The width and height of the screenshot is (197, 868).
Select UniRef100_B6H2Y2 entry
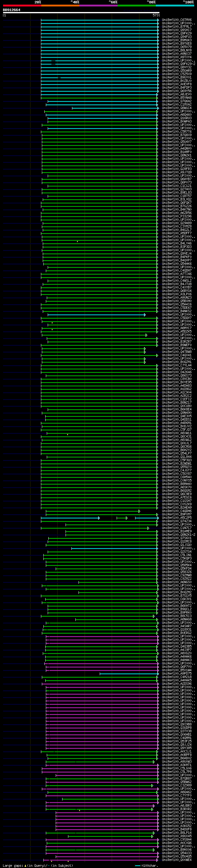[176, 450]
